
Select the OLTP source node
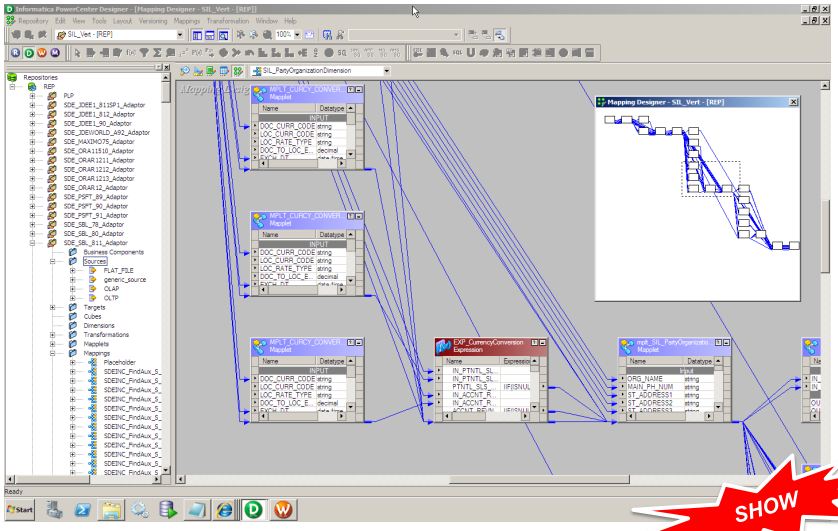111,298
